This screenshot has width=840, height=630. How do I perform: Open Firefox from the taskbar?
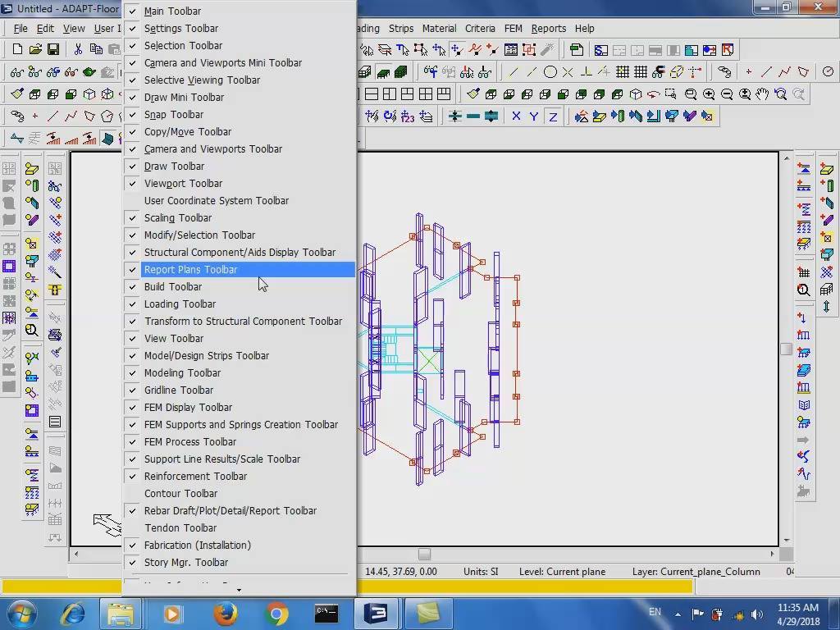pyautogui.click(x=226, y=614)
